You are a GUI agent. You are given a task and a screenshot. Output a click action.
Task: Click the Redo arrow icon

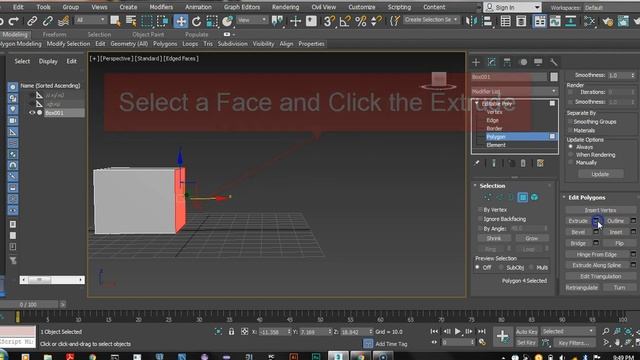(14, 21)
